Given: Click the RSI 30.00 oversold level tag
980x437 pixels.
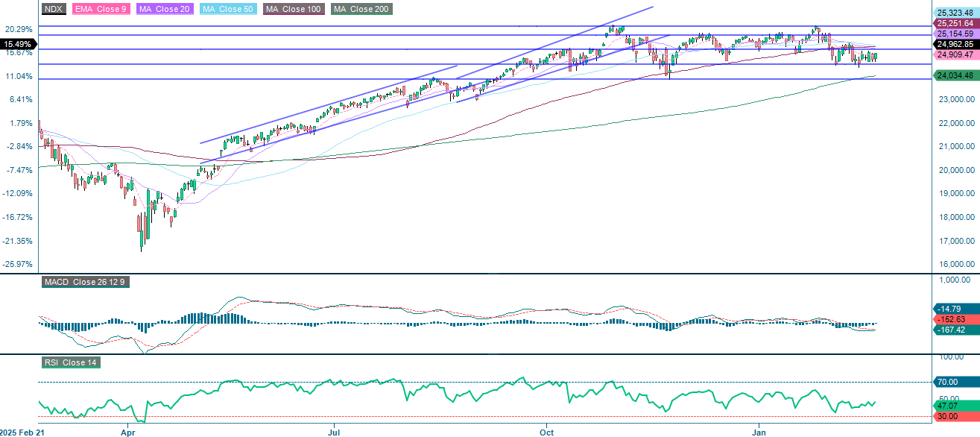Looking at the screenshot, I should pos(956,416).
